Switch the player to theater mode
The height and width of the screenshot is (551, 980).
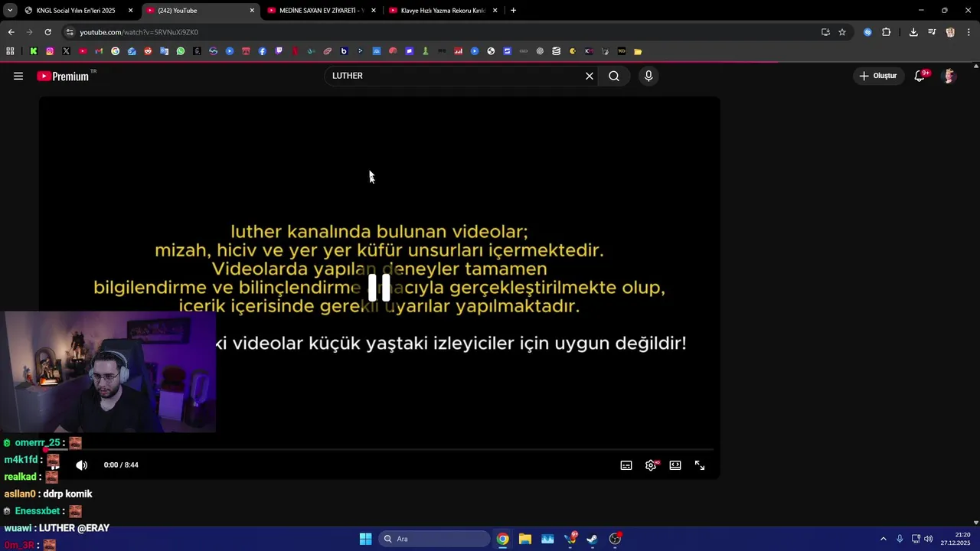(675, 465)
